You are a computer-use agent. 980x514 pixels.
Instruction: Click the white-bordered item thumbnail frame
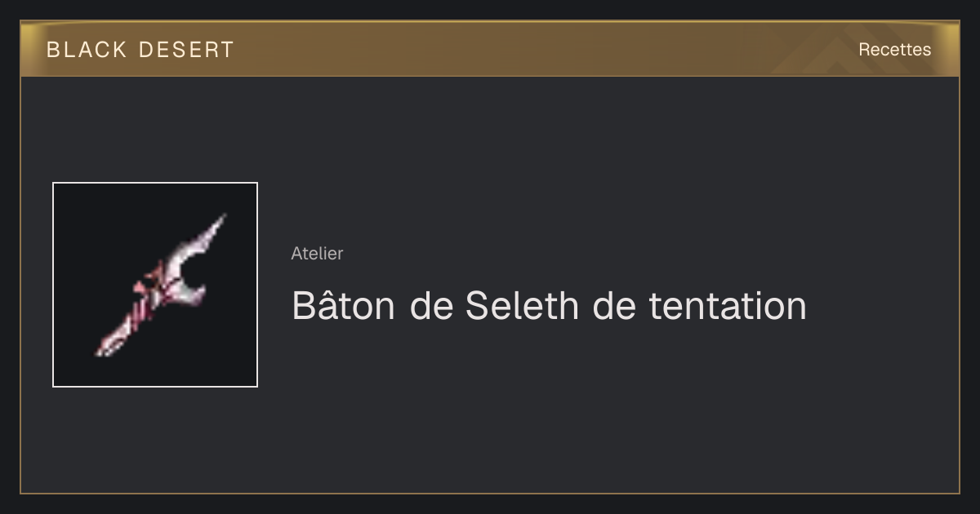pos(155,285)
